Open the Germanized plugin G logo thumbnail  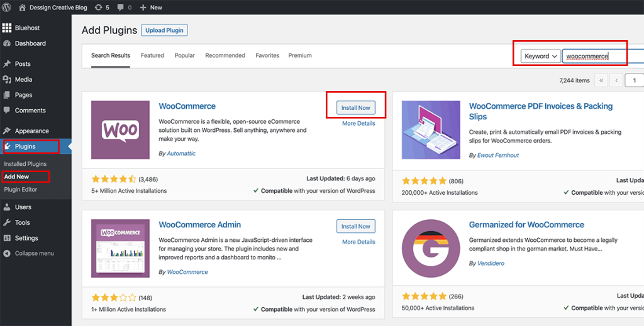tap(431, 249)
